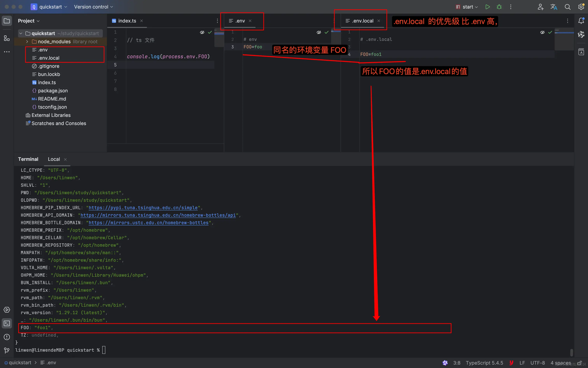Screen dimensions: 588x368
Task: Click the AI assistant status bar icon
Action: tap(445, 363)
